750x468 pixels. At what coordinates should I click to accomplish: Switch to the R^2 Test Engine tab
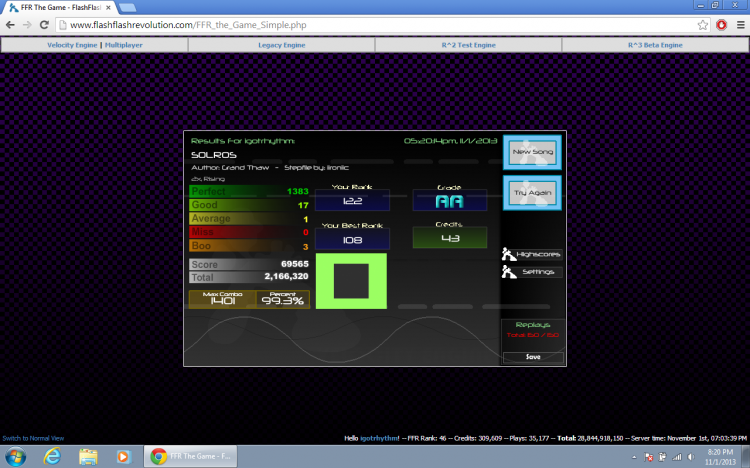pos(468,45)
